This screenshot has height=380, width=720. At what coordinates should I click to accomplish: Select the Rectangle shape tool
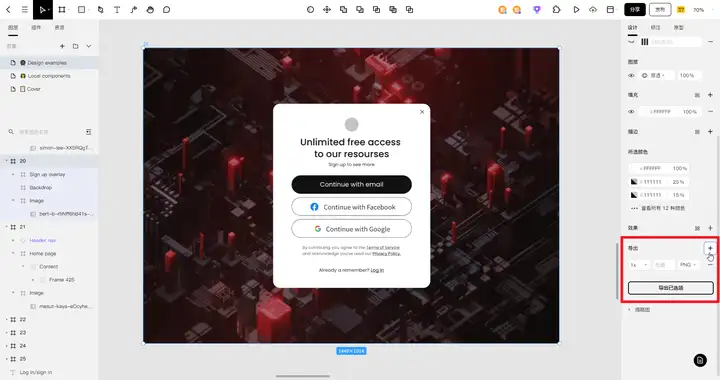(81, 10)
